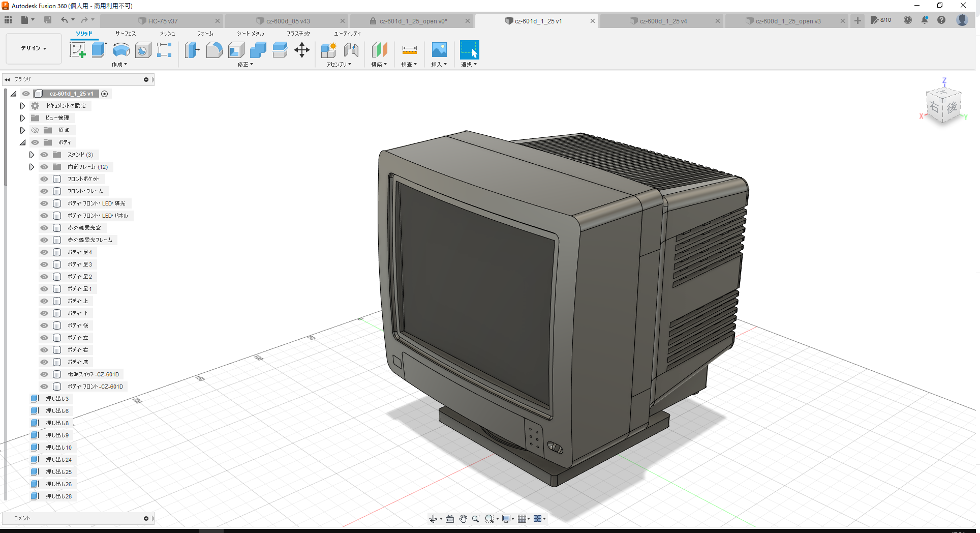Open the デザイン workspace selector
Screen dimensions: 980x533
[33, 48]
